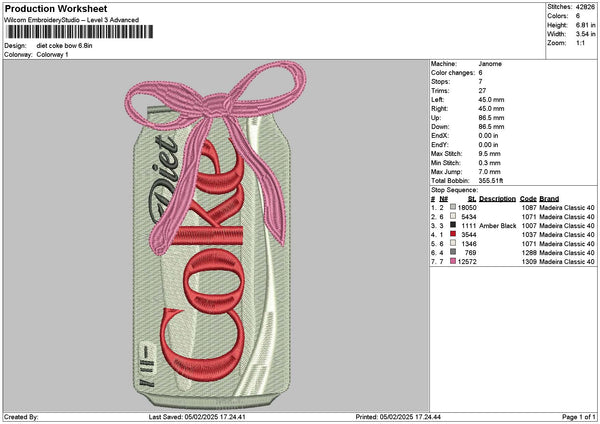Click 'Madeira Classic 40' in the code 1087 row
Screen dimensions: 600x424
click(x=567, y=207)
